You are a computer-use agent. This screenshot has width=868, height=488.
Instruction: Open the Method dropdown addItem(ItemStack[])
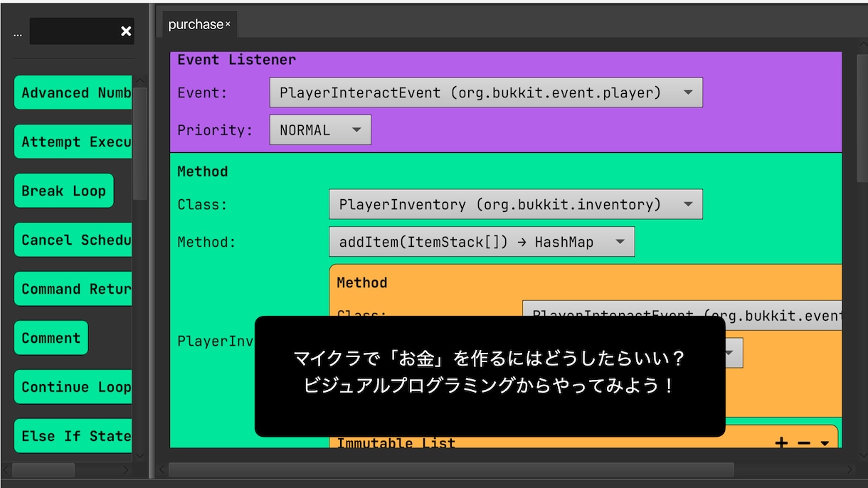click(482, 242)
